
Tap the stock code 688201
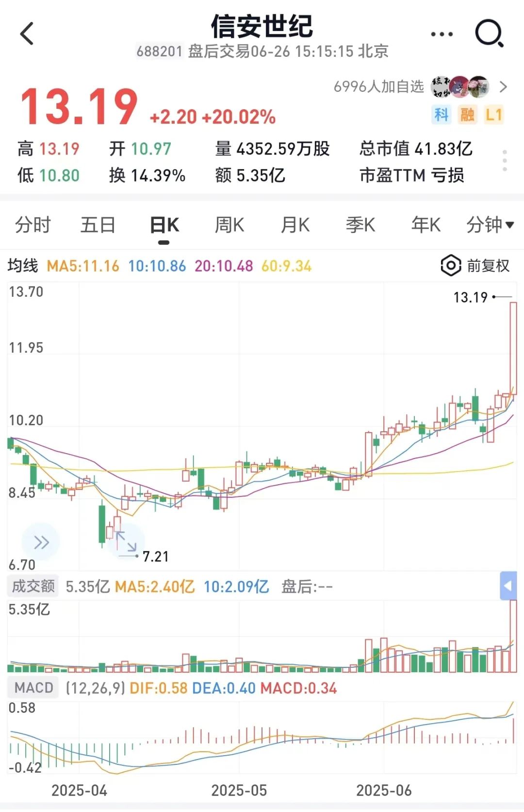(x=159, y=51)
